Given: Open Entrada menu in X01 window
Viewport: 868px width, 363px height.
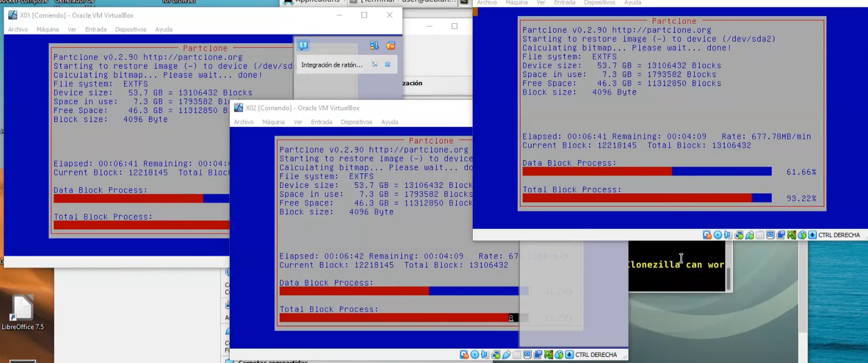Looking at the screenshot, I should point(96,29).
